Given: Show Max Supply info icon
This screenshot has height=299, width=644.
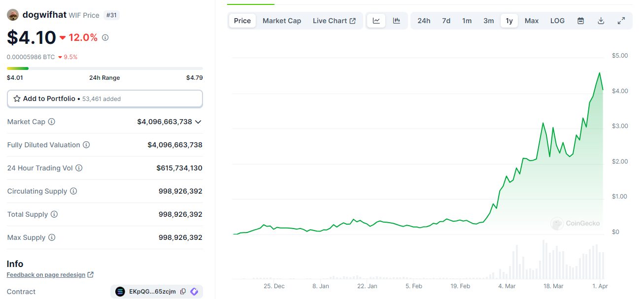Looking at the screenshot, I should pyautogui.click(x=52, y=237).
